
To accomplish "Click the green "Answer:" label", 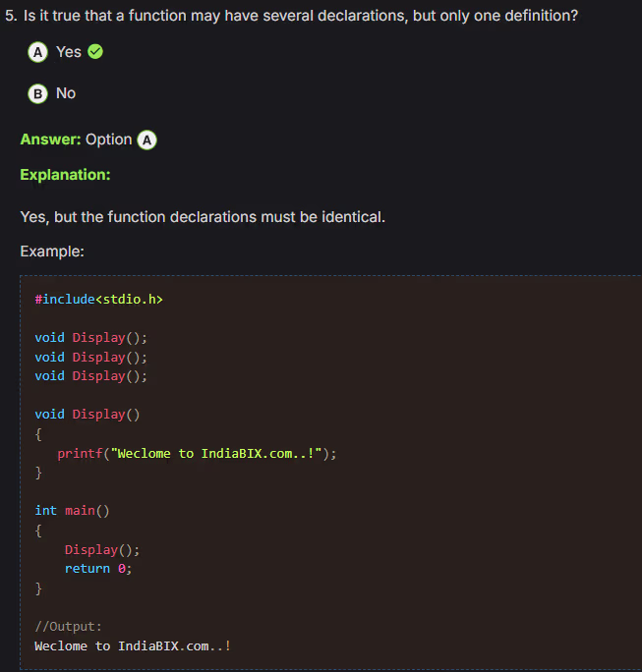I will [x=50, y=140].
